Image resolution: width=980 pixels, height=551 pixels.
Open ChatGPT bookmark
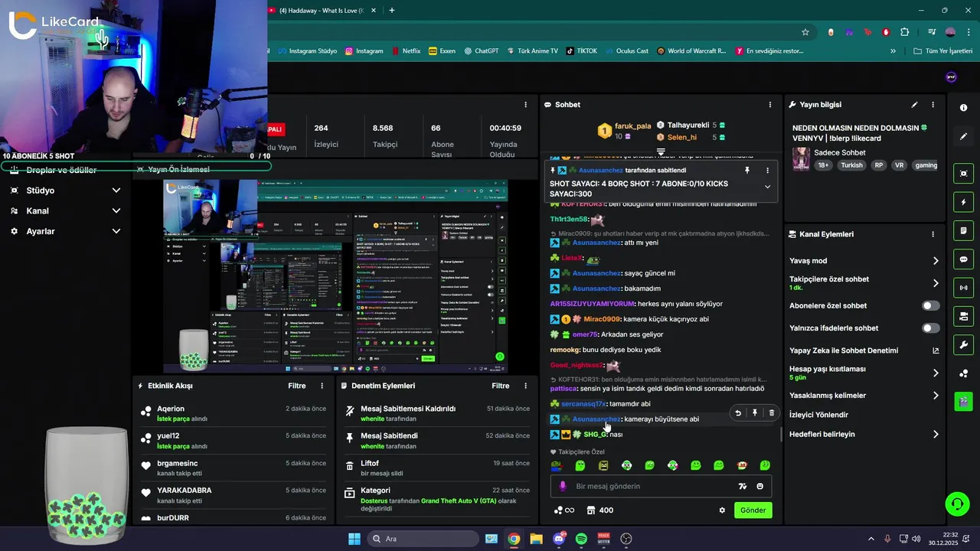480,51
